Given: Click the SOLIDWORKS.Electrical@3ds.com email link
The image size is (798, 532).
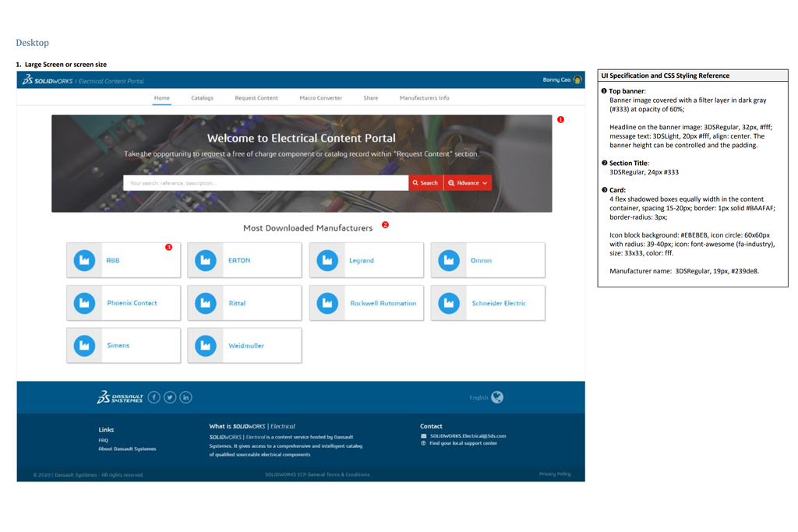Looking at the screenshot, I should tap(468, 436).
